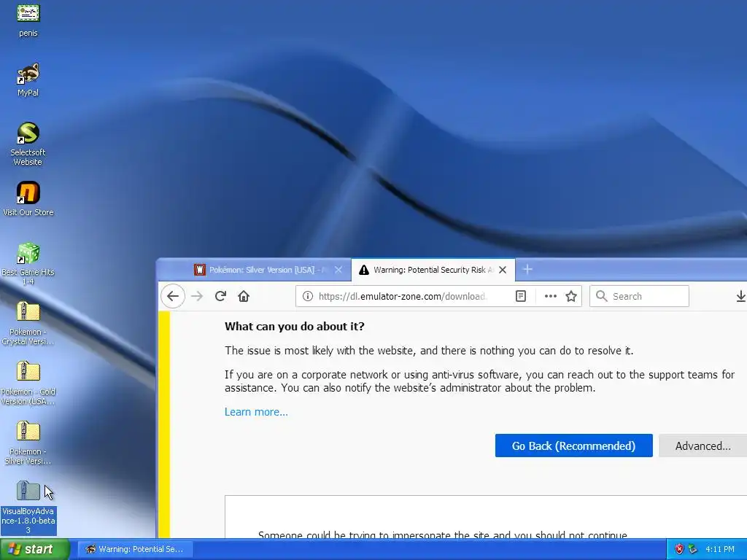Open the Windows start menu
Image resolution: width=747 pixels, height=560 pixels.
pos(34,549)
